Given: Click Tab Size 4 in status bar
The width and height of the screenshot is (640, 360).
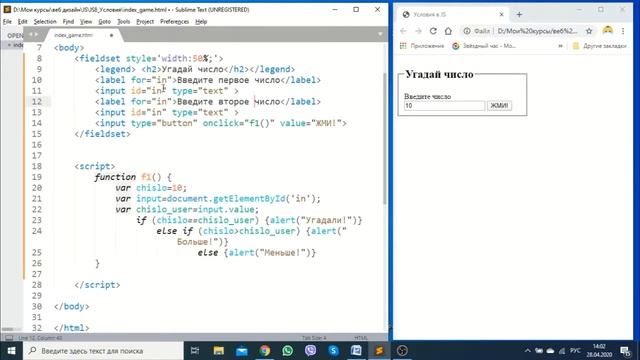Looking at the screenshot, I should (314, 338).
